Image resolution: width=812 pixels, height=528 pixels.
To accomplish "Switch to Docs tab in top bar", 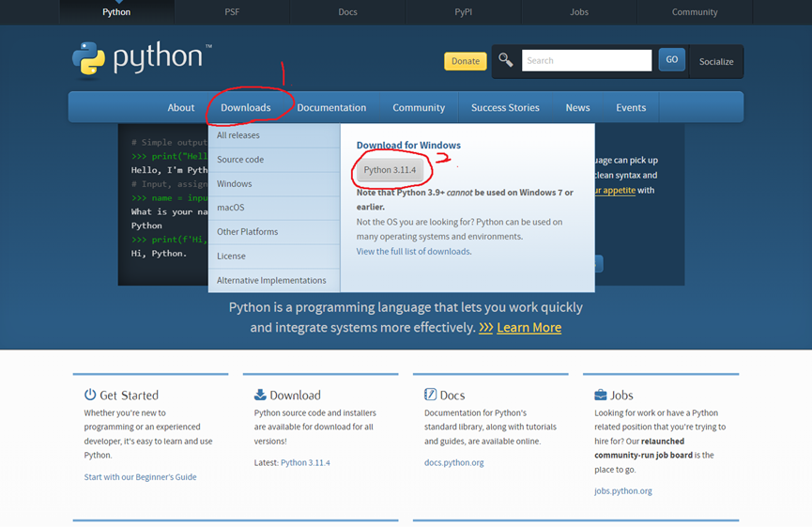I will pos(347,12).
